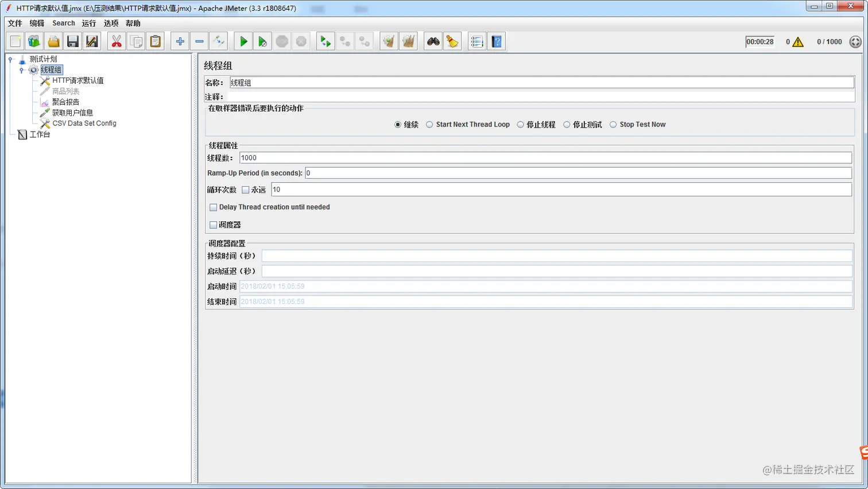Select 聚合报告 in the tree
The height and width of the screenshot is (489, 868).
(x=66, y=102)
